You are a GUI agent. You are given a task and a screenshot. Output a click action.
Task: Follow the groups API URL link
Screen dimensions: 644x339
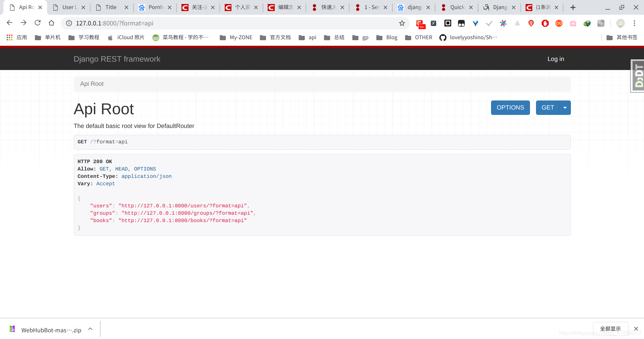point(187,213)
